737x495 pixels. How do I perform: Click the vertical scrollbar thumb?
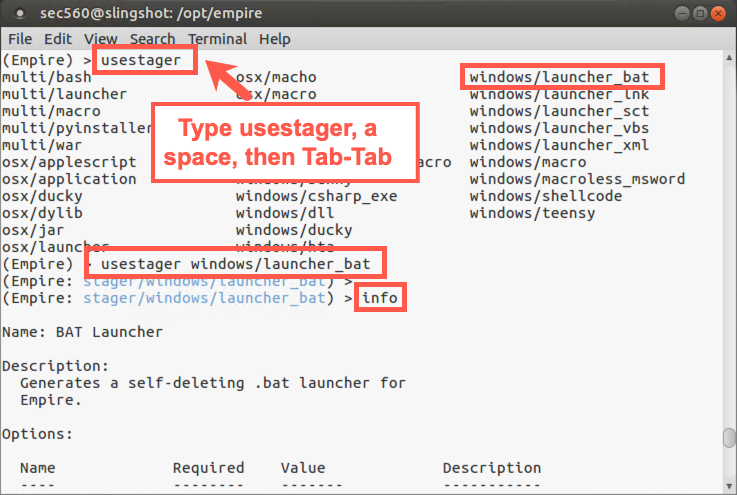tap(729, 438)
